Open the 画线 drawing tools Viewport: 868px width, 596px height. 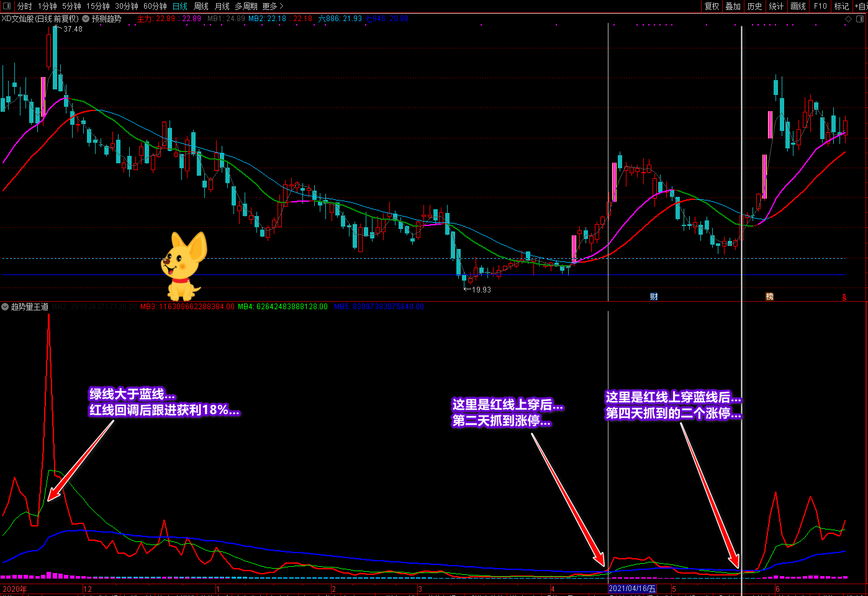[x=798, y=6]
